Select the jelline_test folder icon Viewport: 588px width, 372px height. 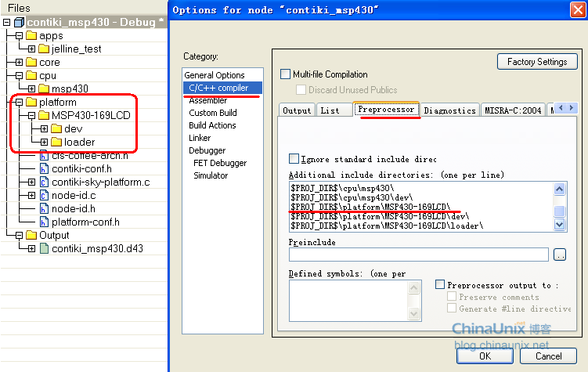click(44, 49)
